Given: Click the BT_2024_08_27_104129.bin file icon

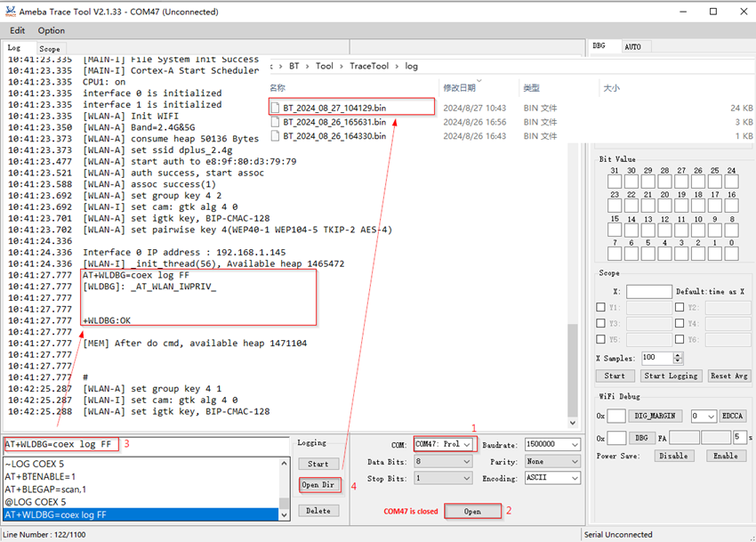Looking at the screenshot, I should tap(277, 108).
